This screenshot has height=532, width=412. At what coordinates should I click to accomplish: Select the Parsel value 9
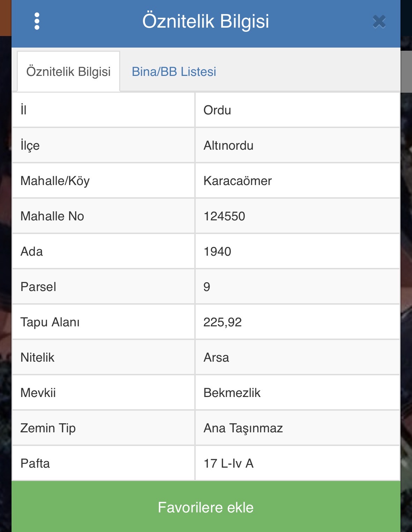coord(207,287)
